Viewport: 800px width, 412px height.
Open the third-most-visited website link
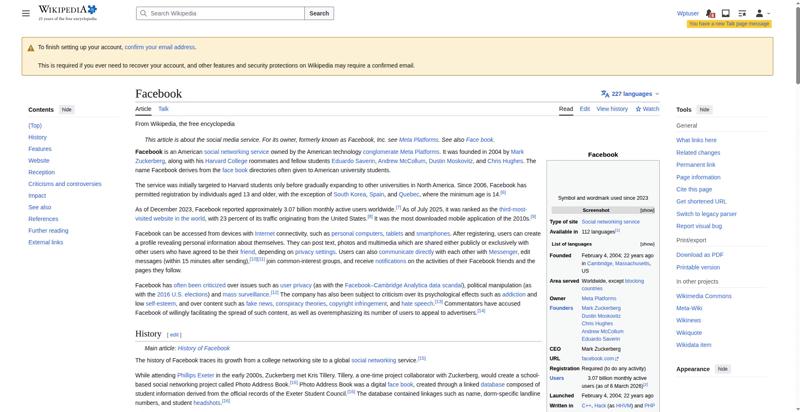[x=513, y=210]
